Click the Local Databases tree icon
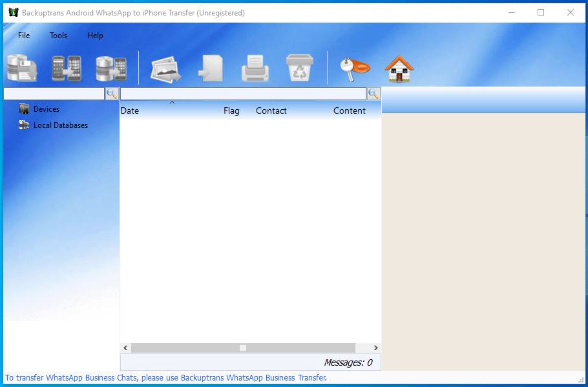 [x=24, y=125]
